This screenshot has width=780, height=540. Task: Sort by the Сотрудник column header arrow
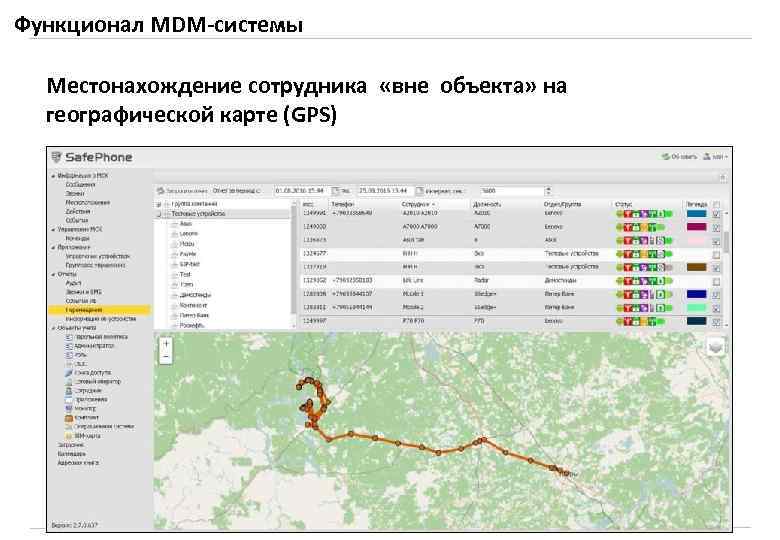pyautogui.click(x=433, y=204)
